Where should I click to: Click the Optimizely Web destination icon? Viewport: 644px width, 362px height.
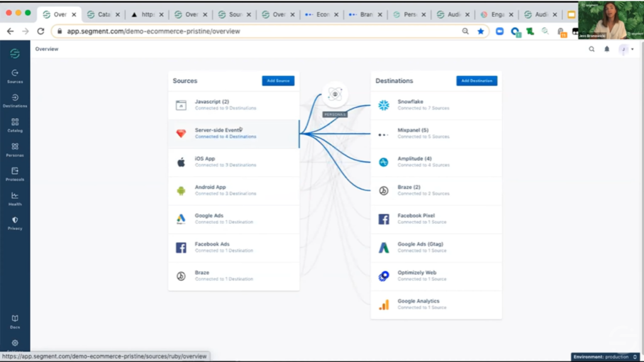click(x=384, y=276)
